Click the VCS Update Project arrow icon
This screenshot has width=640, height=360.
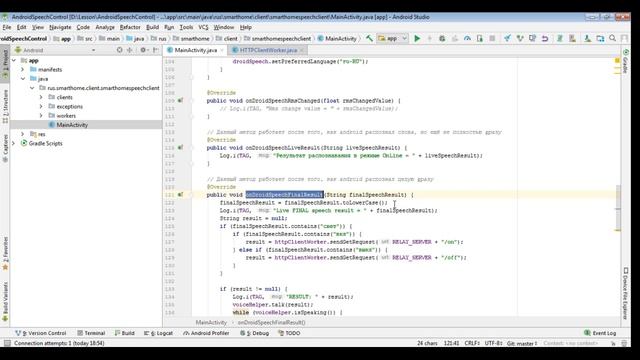point(507,38)
